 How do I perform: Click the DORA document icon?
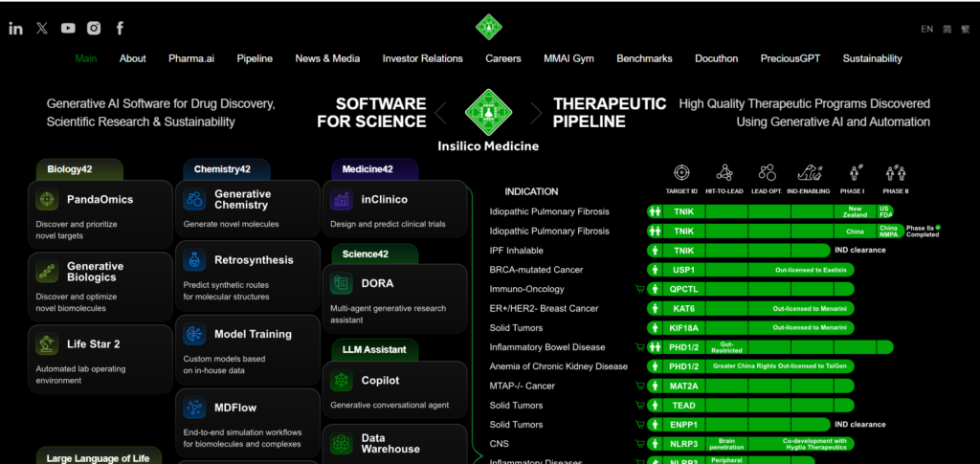point(342,283)
